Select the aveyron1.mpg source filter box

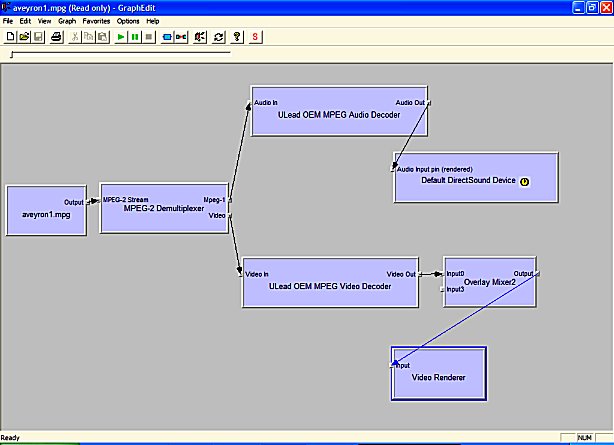pyautogui.click(x=46, y=210)
